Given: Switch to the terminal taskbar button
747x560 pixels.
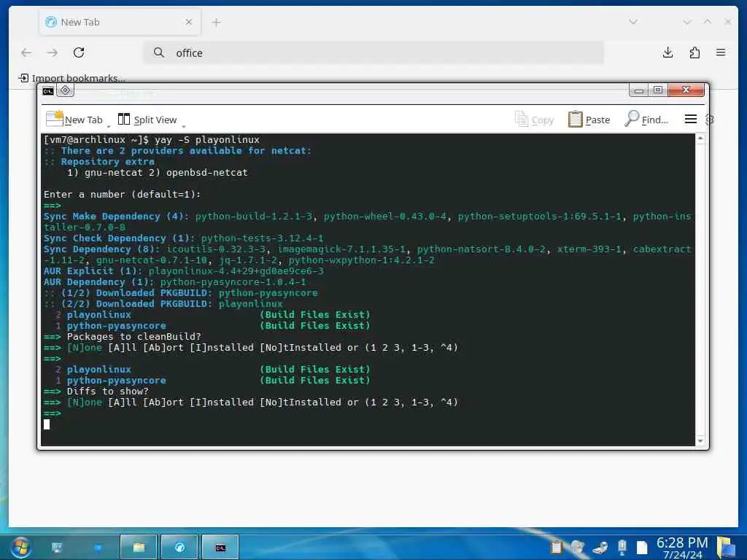Looking at the screenshot, I should click(220, 547).
